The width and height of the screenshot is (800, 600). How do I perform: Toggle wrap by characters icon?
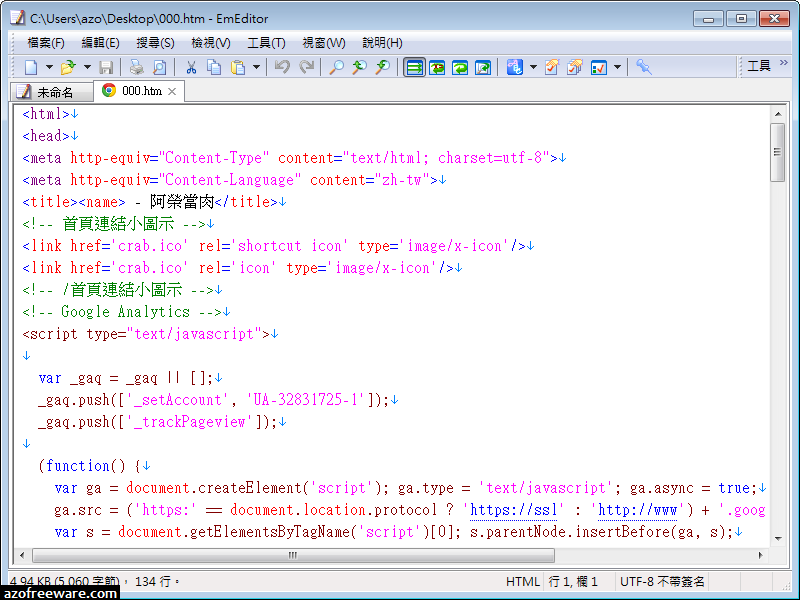[437, 67]
